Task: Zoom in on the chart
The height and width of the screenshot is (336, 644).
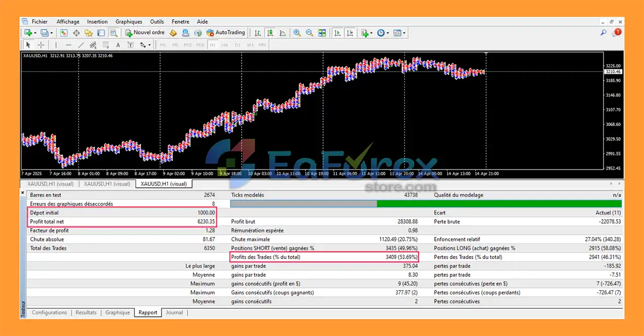Action: click(297, 33)
